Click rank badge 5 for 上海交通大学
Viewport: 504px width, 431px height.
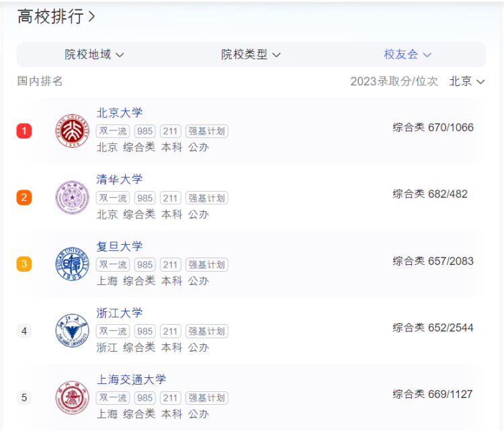tap(24, 397)
